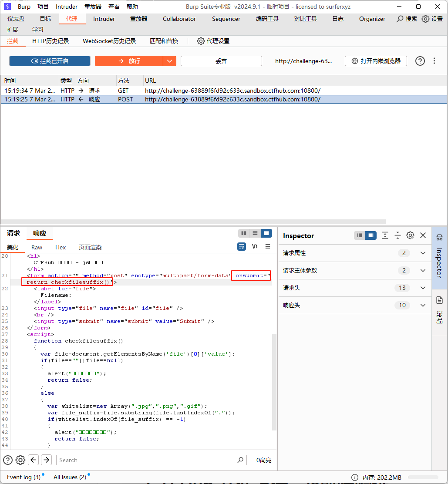
Task: Set combined tabbed message layout
Action: tap(266, 233)
